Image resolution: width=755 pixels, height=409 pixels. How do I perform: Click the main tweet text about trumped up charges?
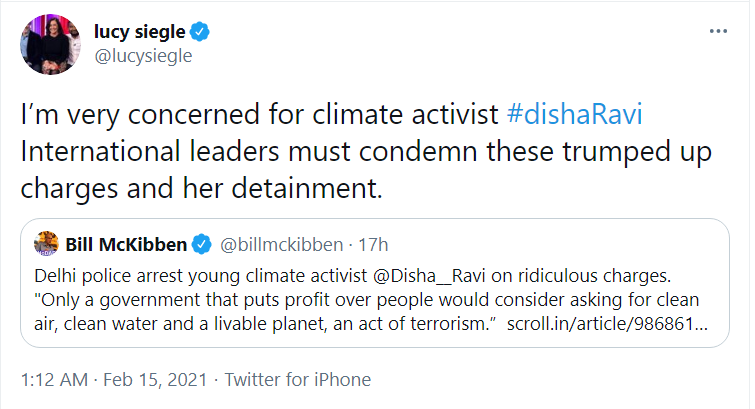(366, 151)
